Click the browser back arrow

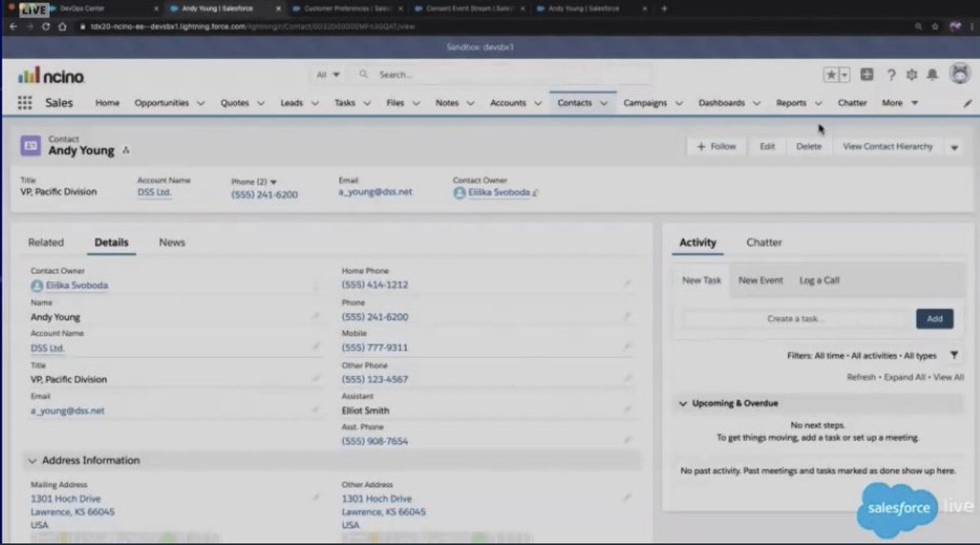tap(12, 26)
